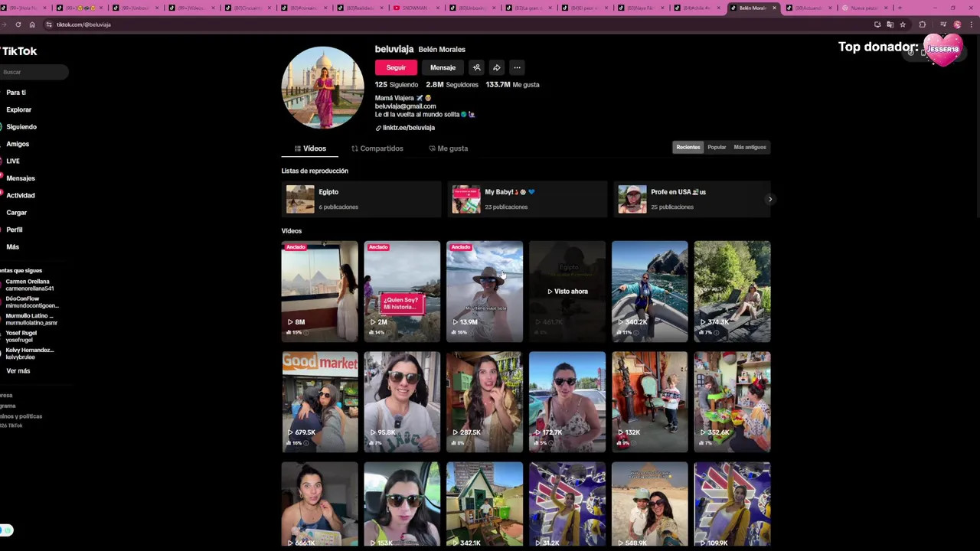The image size is (980, 551).
Task: Open Perfil in the sidebar
Action: [15, 230]
